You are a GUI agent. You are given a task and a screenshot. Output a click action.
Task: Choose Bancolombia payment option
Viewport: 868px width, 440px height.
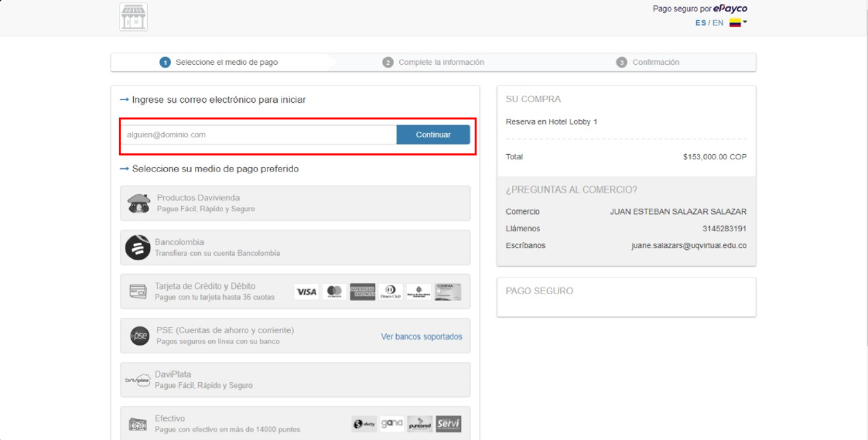pos(295,247)
